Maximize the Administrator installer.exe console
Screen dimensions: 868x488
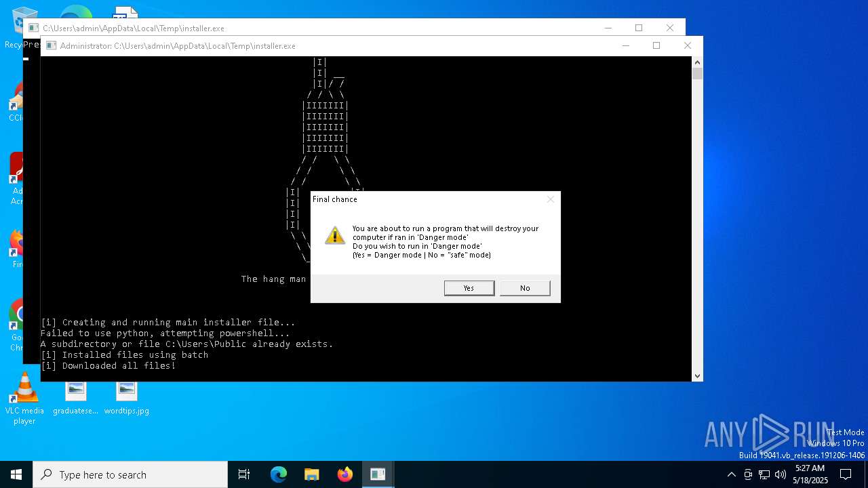coord(656,45)
